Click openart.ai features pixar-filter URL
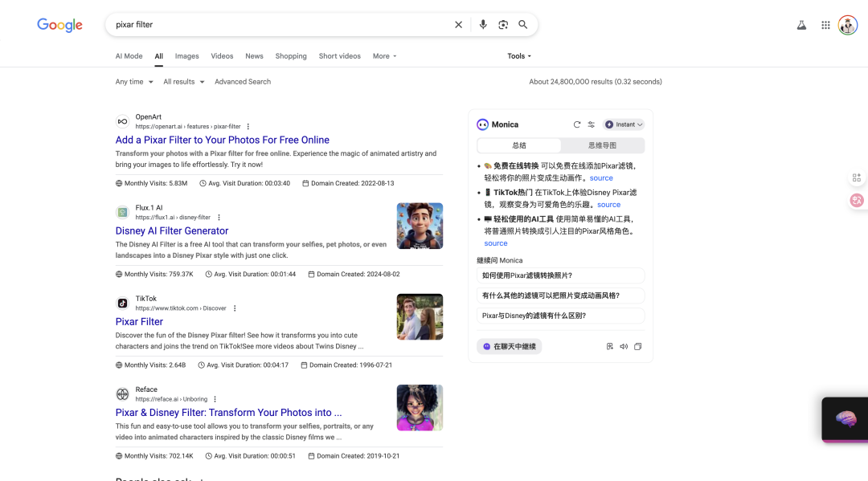Image resolution: width=868 pixels, height=481 pixels. (187, 127)
